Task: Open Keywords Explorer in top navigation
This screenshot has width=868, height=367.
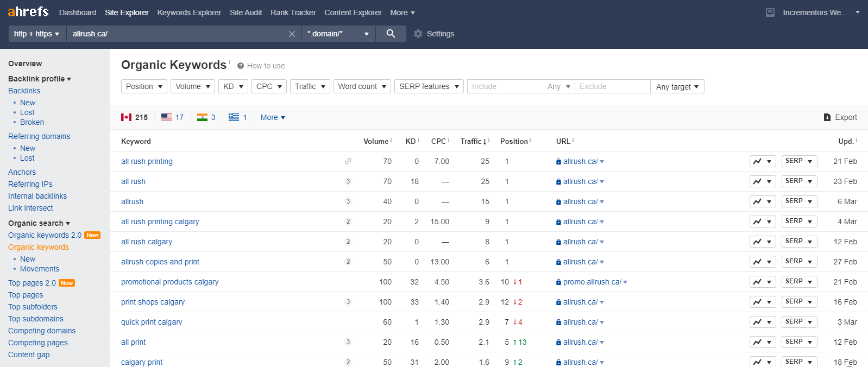Action: click(189, 12)
